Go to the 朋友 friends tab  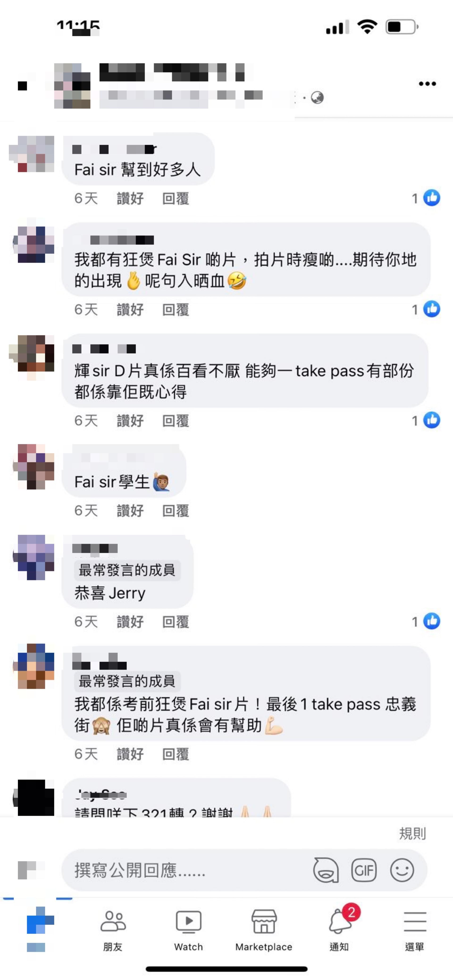[x=113, y=930]
